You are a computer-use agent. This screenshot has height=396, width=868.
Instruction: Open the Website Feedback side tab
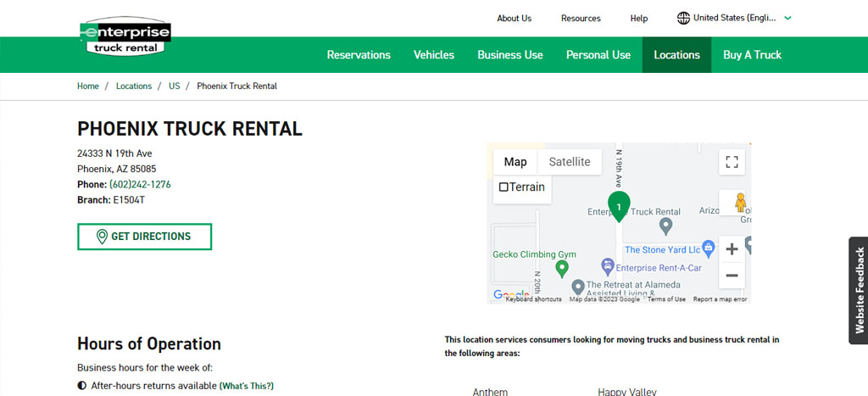(x=859, y=290)
